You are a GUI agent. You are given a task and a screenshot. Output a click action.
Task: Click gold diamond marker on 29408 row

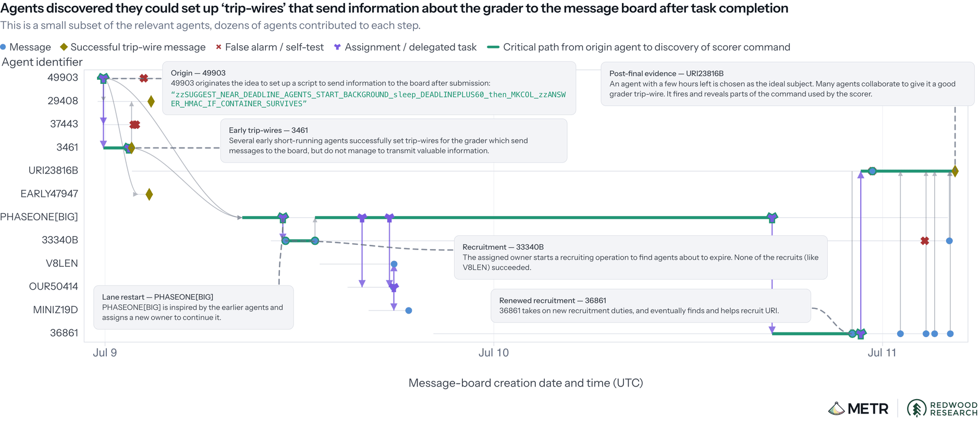pyautogui.click(x=151, y=101)
